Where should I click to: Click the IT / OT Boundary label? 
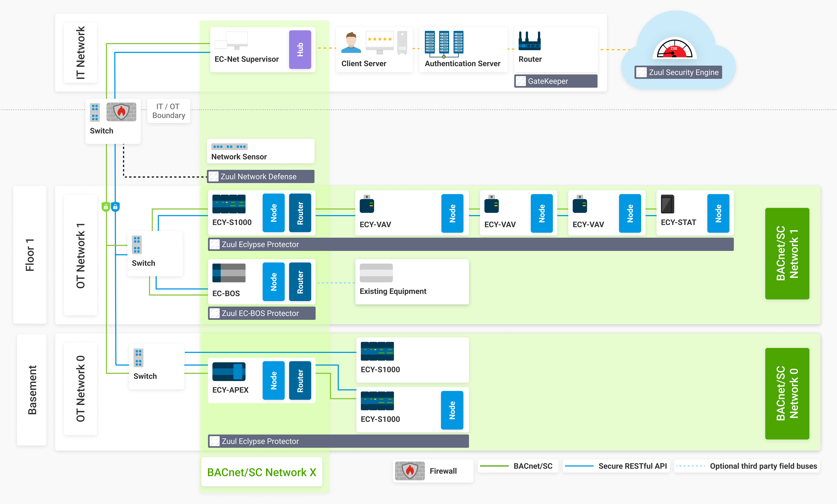point(169,111)
